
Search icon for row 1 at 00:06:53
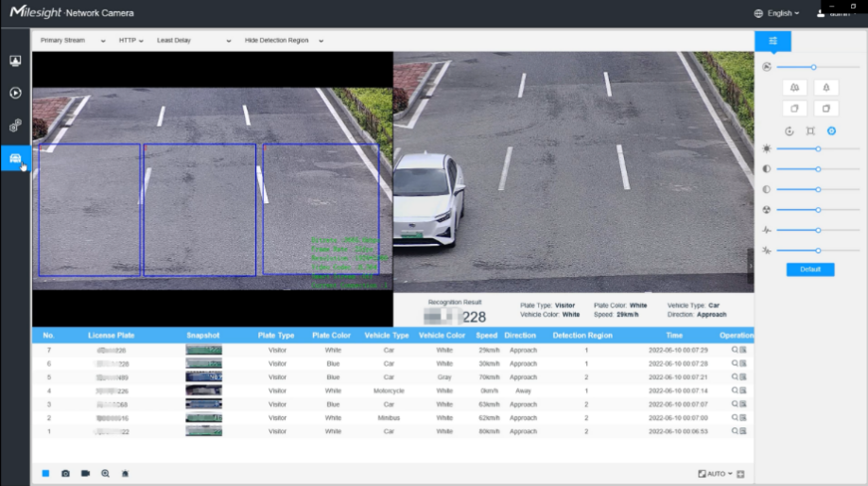(x=735, y=430)
